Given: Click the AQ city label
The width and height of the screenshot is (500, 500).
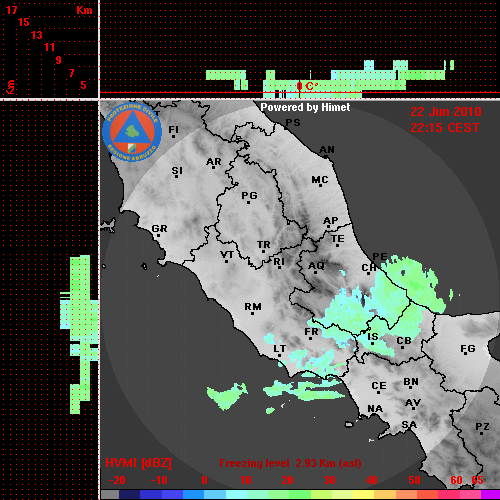Looking at the screenshot, I should click(x=316, y=266).
